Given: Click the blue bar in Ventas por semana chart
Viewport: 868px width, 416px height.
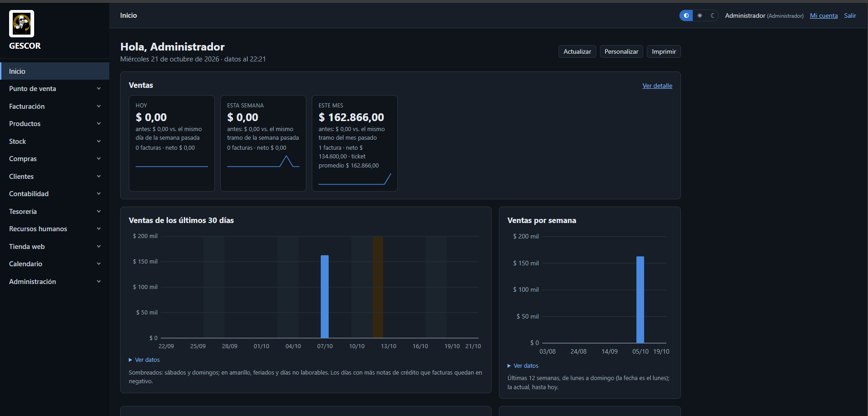Looking at the screenshot, I should coord(640,299).
